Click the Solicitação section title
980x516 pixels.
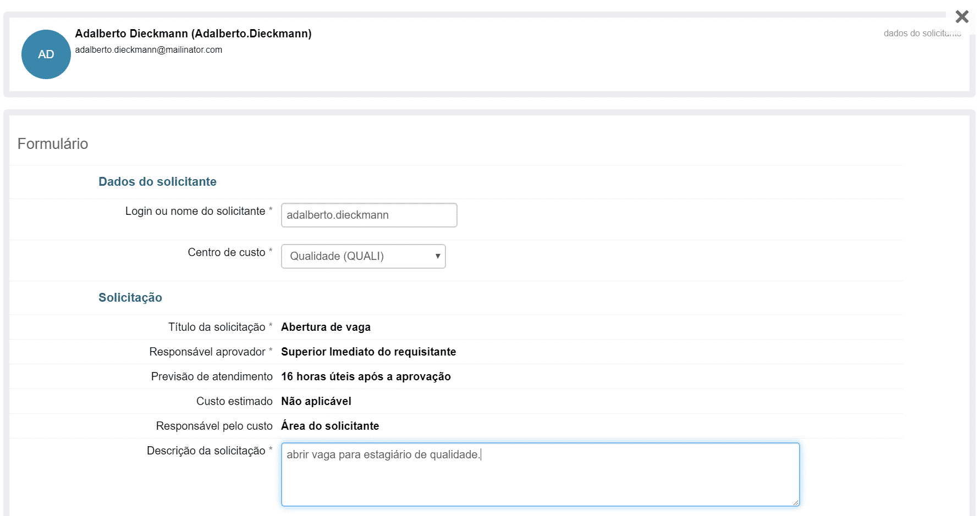[130, 298]
